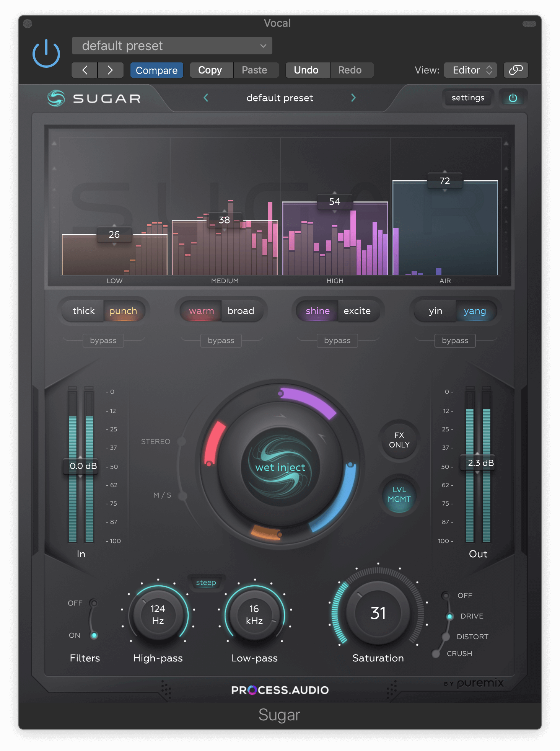Select the yin mode for AIR band

(435, 311)
